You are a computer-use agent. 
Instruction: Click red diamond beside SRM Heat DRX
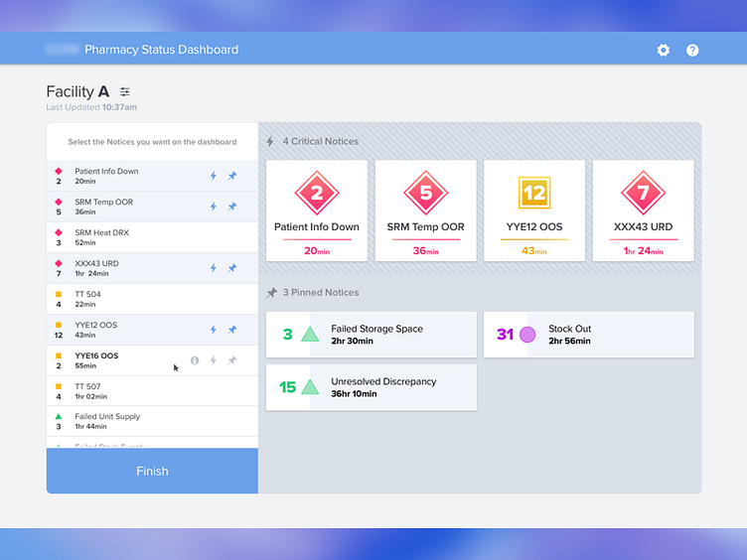(59, 232)
